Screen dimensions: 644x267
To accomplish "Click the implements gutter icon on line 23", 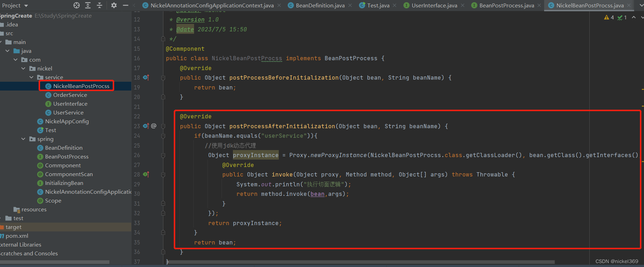I will [146, 126].
